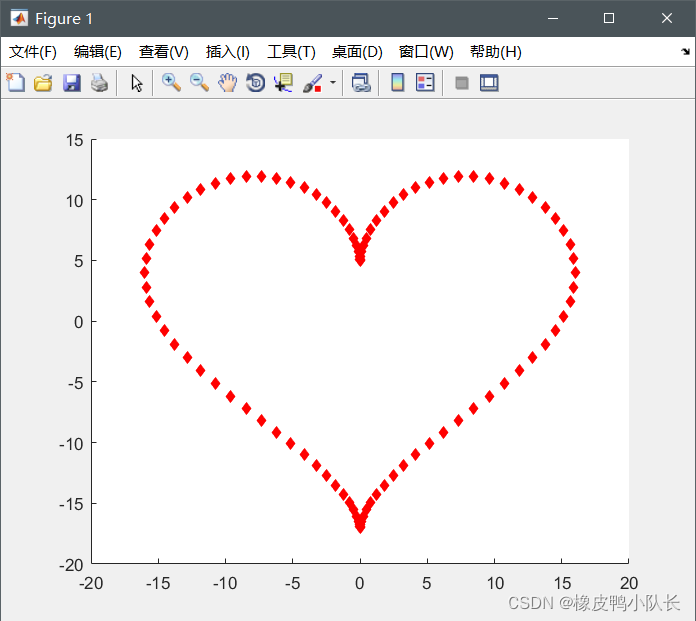The width and height of the screenshot is (696, 621).
Task: Open the 工具(T) menu
Action: [x=291, y=52]
